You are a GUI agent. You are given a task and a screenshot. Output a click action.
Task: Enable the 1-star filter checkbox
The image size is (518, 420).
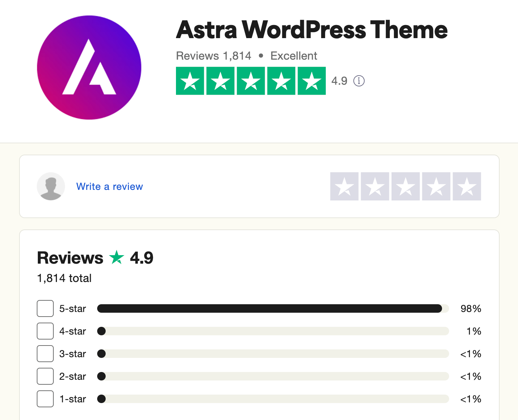[x=45, y=399]
